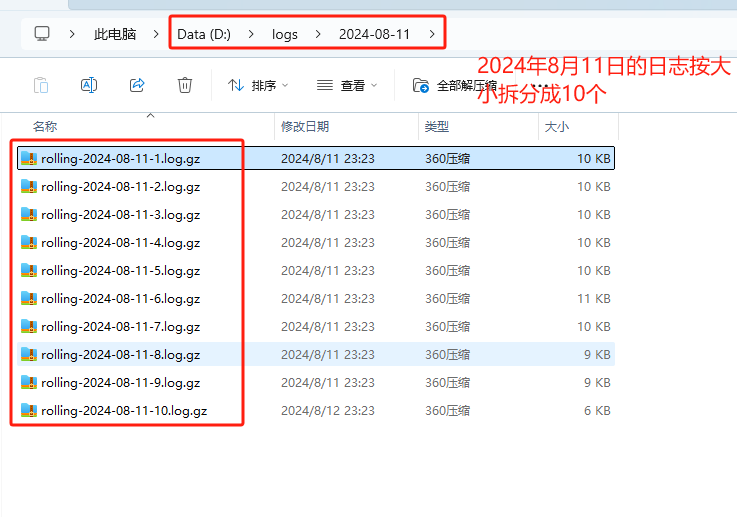Click archive icon of rolling-2024-08-11-6.log.gz
This screenshot has height=517, width=737.
point(29,298)
